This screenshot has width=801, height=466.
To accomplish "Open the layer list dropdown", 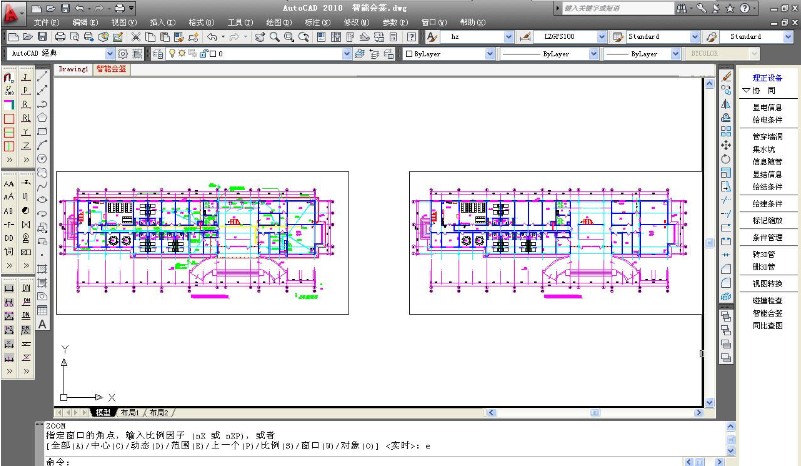I will click(347, 53).
